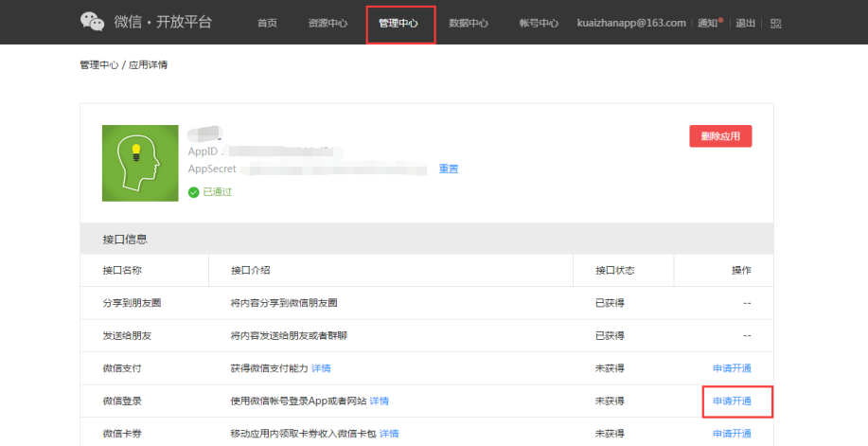
Task: Switch to 数据中心 in the top nav
Action: point(469,24)
